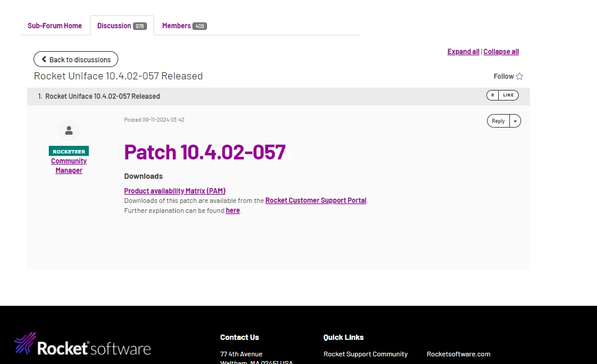597x364 pixels.
Task: Open Rocket Support Community footer link
Action: click(365, 354)
